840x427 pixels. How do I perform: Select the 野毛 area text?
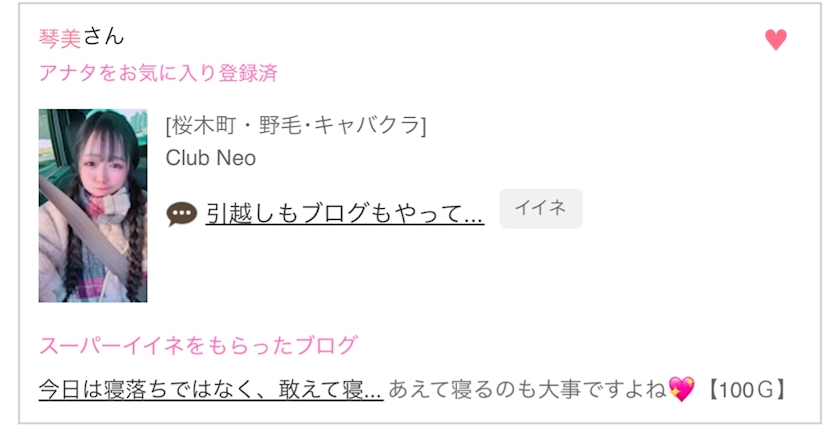pyautogui.click(x=278, y=126)
